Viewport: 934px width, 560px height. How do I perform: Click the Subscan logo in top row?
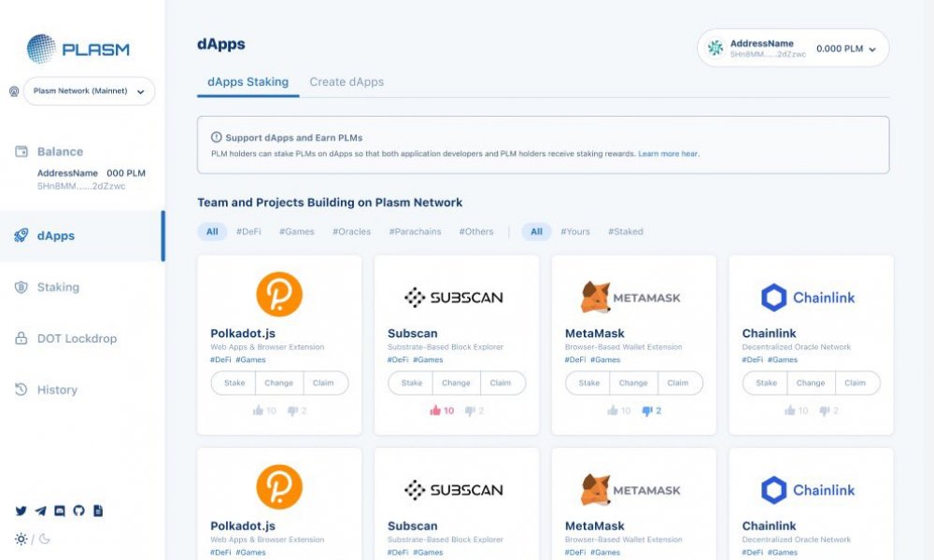tap(454, 297)
